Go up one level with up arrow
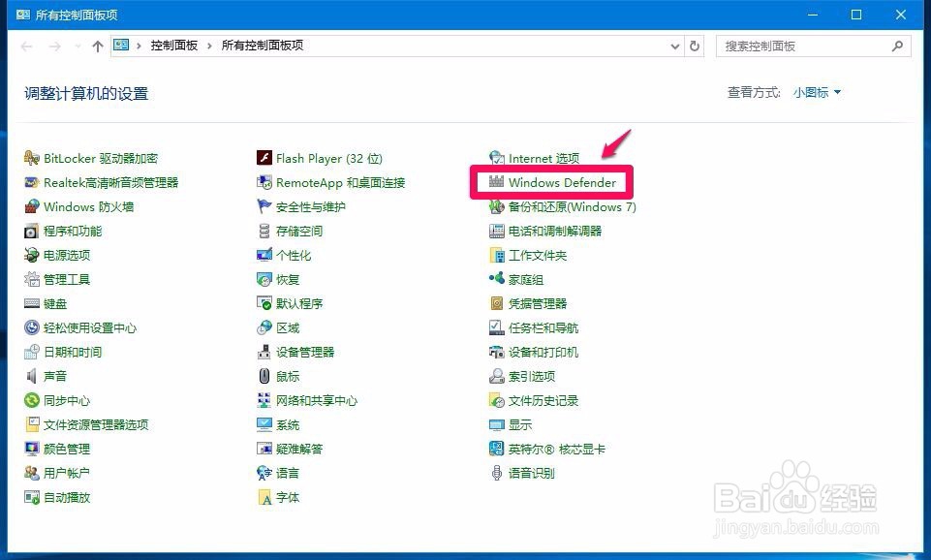The height and width of the screenshot is (560, 931). pos(98,47)
